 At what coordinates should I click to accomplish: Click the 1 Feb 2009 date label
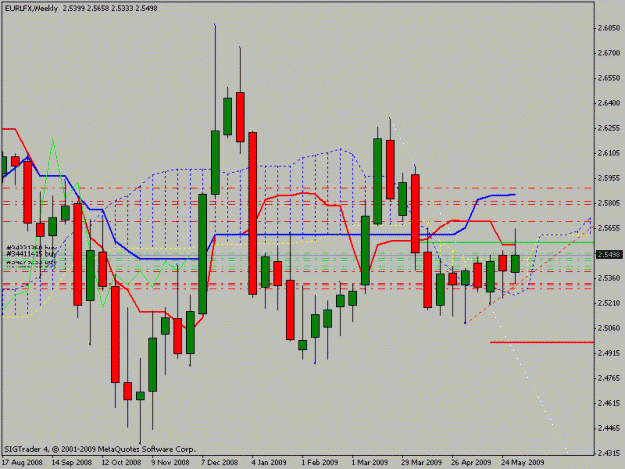coord(320,463)
